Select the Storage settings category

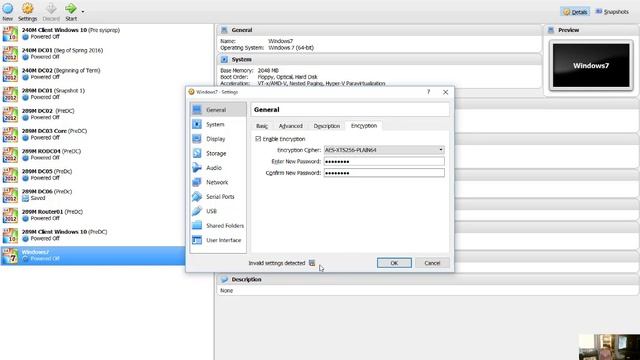(218, 153)
